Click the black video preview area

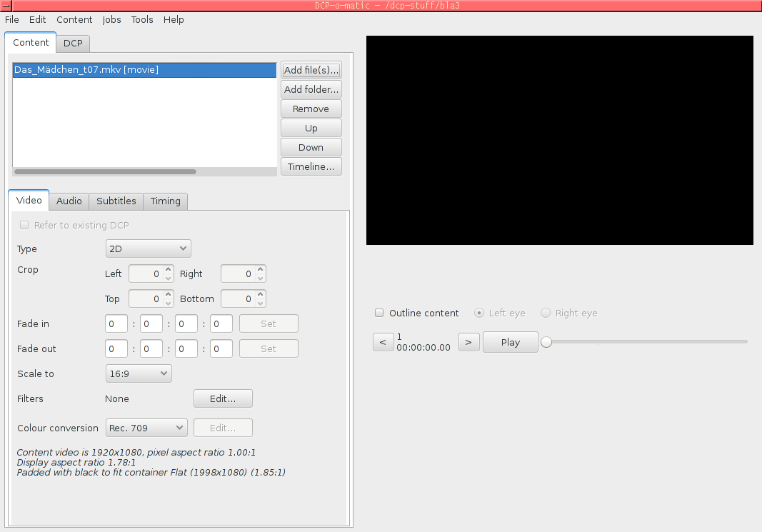pyautogui.click(x=560, y=140)
